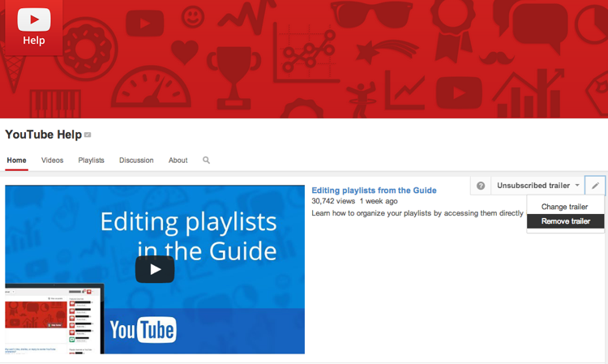
Task: Open the Playlists tab
Action: point(91,161)
